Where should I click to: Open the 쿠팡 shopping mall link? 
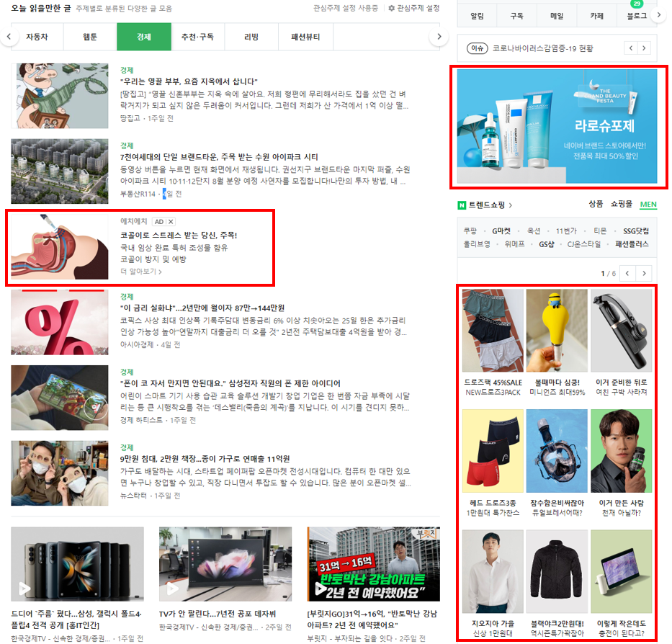coord(470,231)
